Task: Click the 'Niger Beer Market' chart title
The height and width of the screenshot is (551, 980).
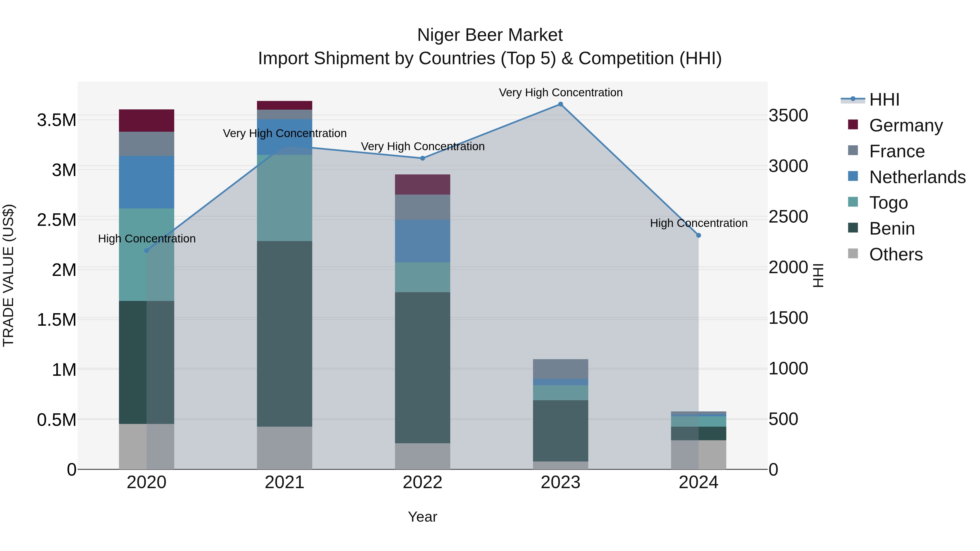Action: click(x=490, y=35)
